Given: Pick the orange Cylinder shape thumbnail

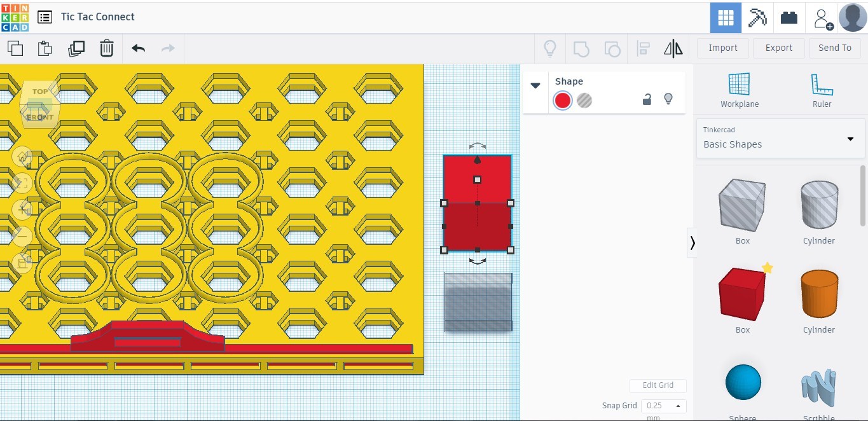Looking at the screenshot, I should pyautogui.click(x=819, y=294).
